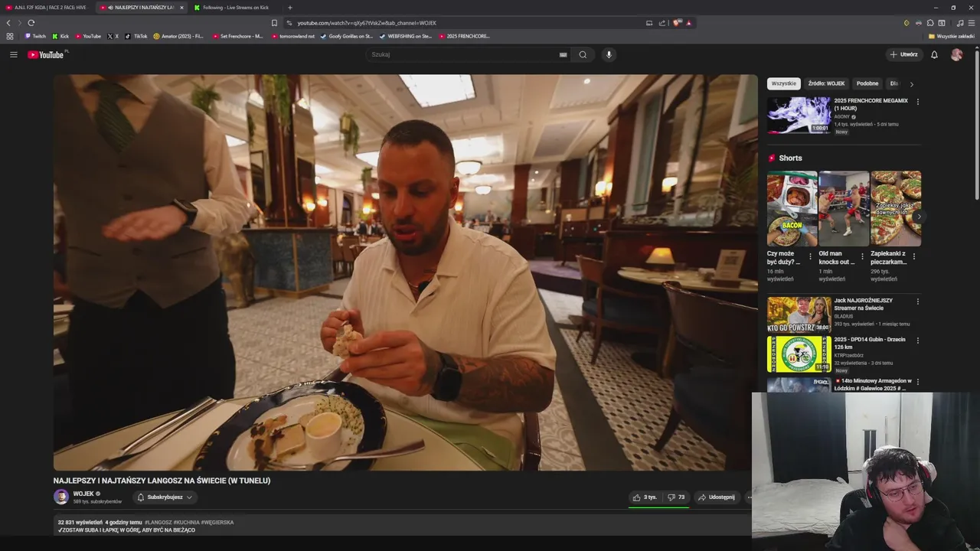
Task: Open options for 2025 FRENCHCORE MEGAMIX video
Action: (917, 101)
